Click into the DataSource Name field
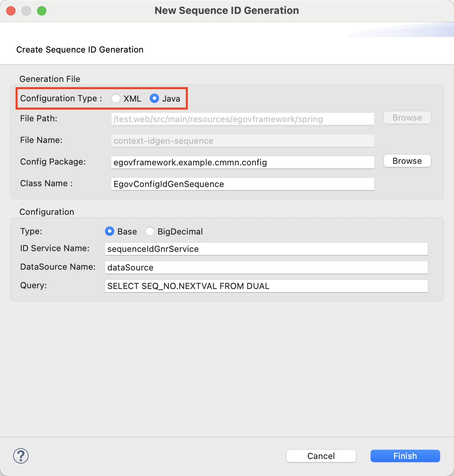 coord(266,267)
